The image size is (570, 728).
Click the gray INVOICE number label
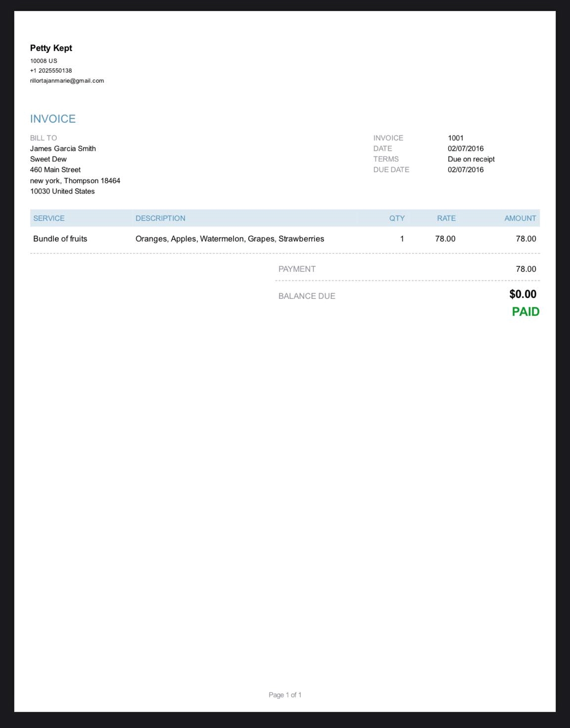[x=388, y=138]
